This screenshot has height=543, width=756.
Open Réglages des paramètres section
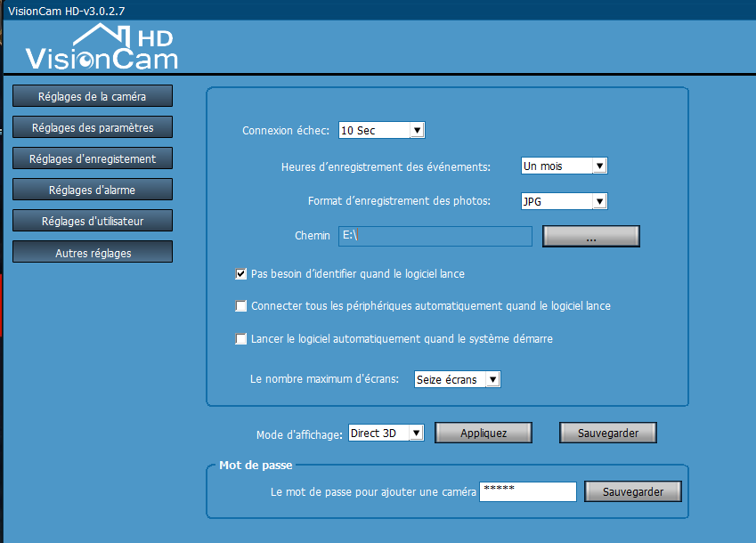point(92,127)
